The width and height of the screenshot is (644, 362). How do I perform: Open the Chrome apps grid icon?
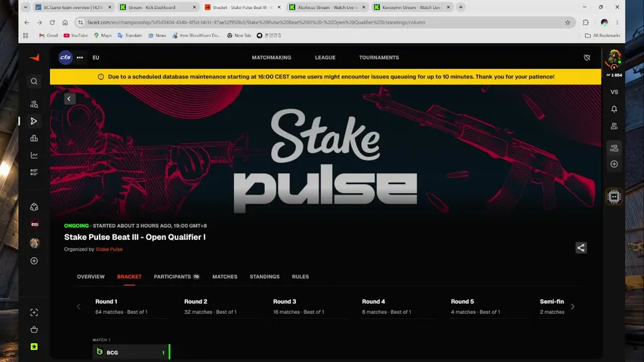(26, 35)
